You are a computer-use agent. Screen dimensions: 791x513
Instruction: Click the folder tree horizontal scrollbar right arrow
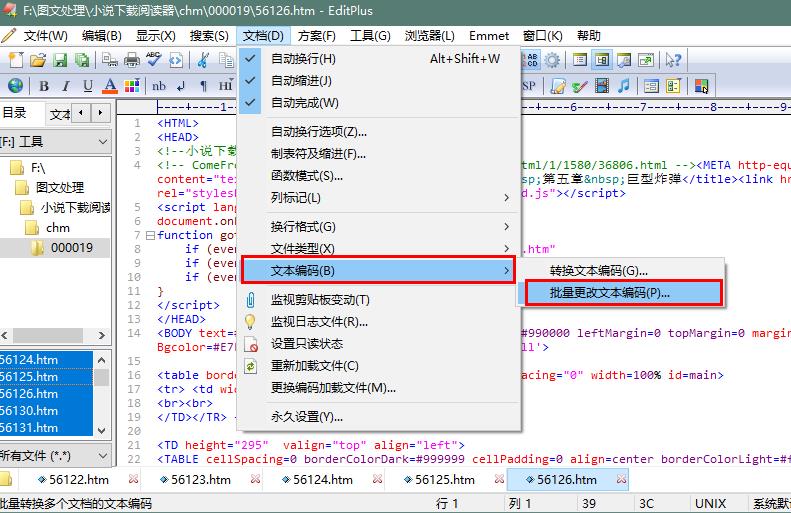coord(101,335)
